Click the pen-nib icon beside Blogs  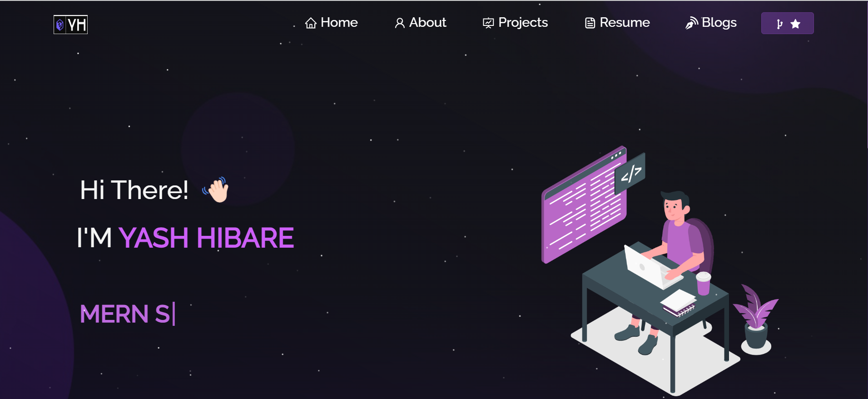(692, 23)
